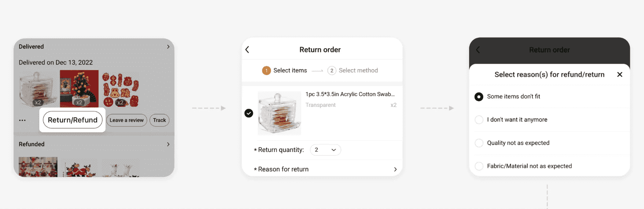Image resolution: width=644 pixels, height=209 pixels.
Task: Click the Leave a review button
Action: pos(127,120)
